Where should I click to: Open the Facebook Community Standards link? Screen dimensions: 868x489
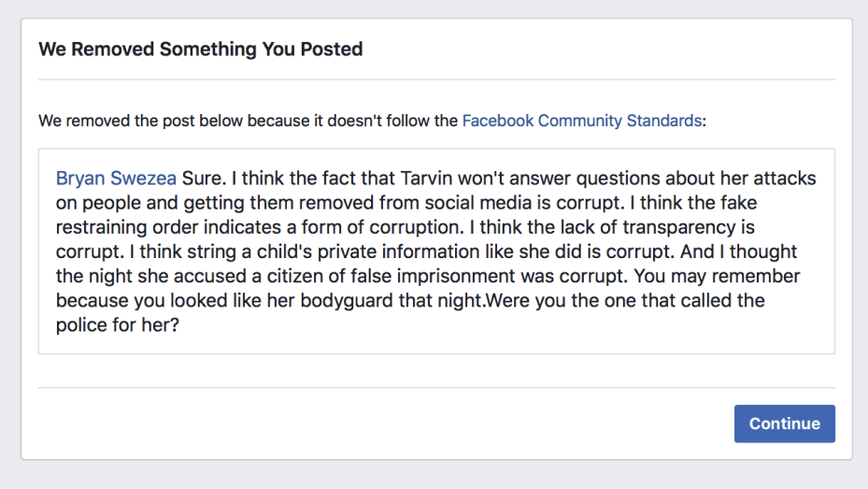581,121
